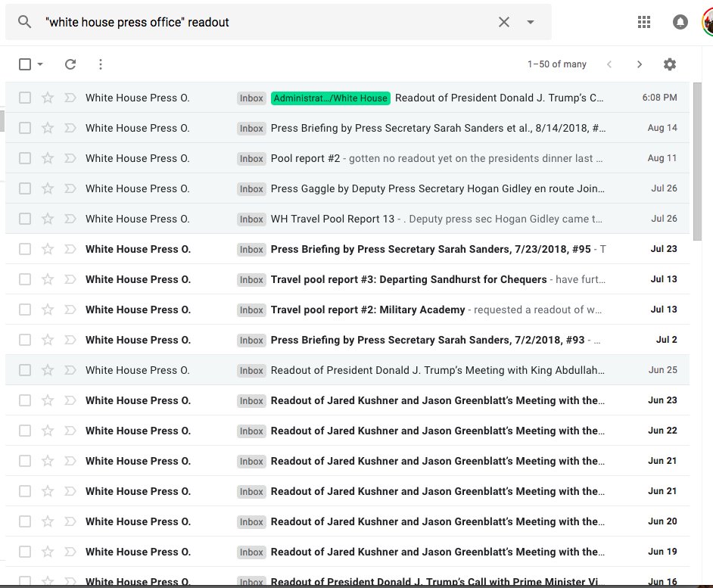Star Press Briefing #93 email
The height and width of the screenshot is (588, 713).
coord(48,340)
